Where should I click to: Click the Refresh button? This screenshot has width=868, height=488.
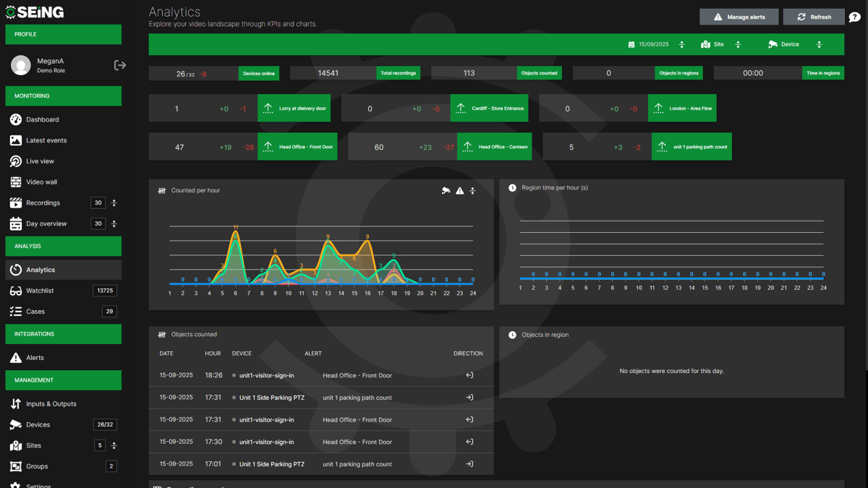click(814, 17)
